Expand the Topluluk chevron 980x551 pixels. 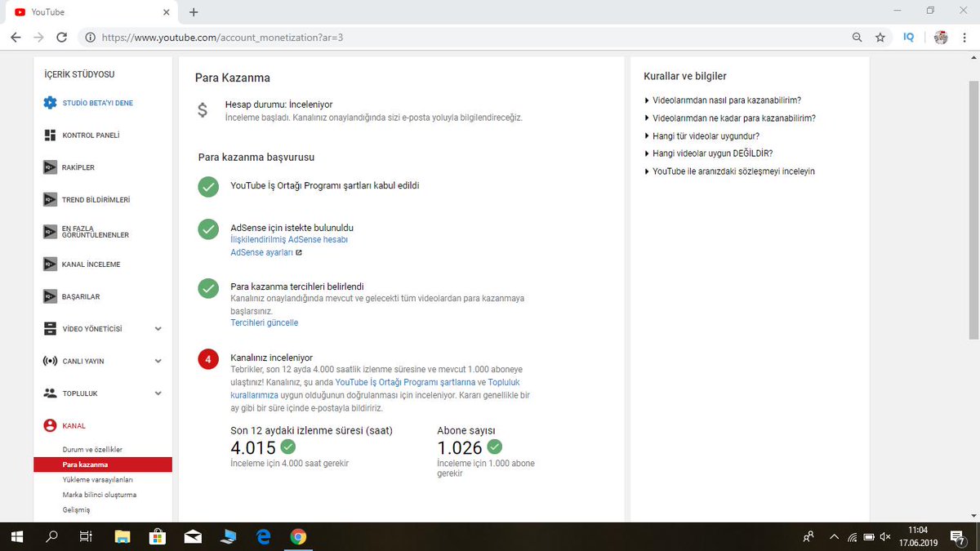pos(158,393)
